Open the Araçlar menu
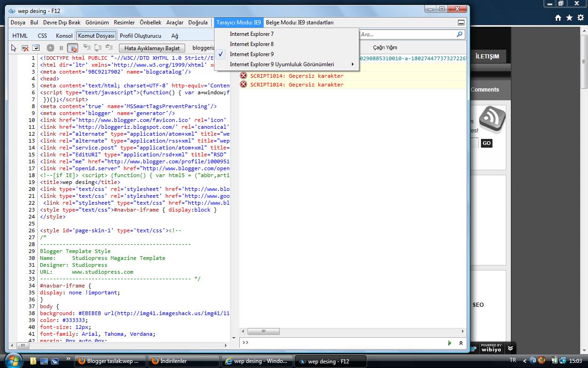The image size is (588, 368). (x=175, y=23)
